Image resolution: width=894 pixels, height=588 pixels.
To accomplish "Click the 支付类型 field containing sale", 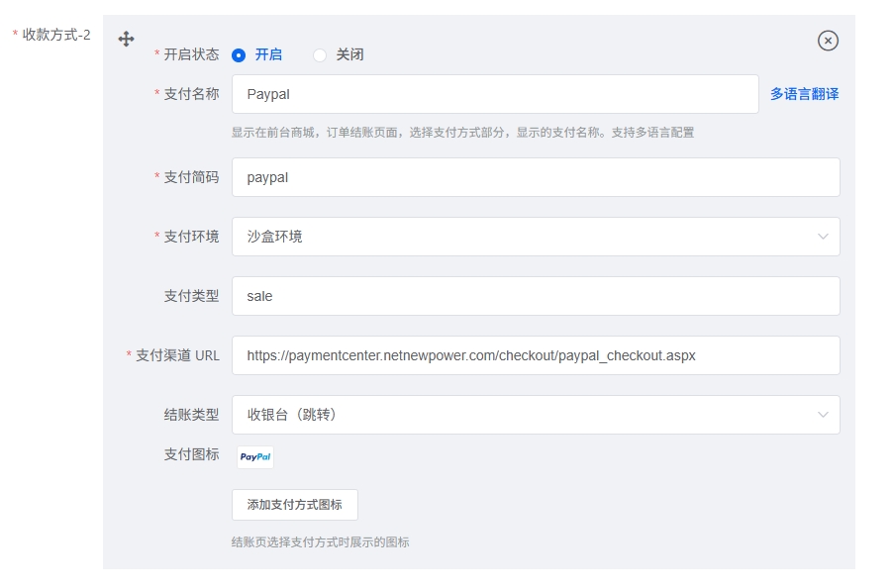I will (x=536, y=296).
